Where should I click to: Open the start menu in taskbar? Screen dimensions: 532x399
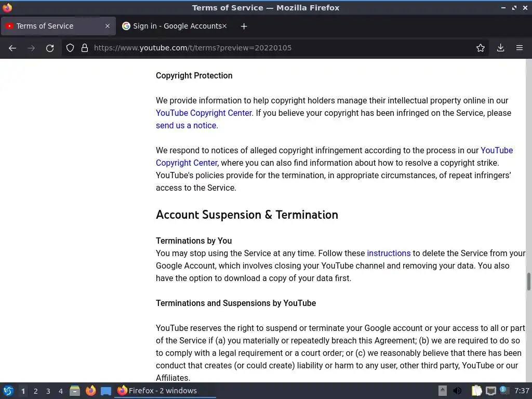pos(8,391)
